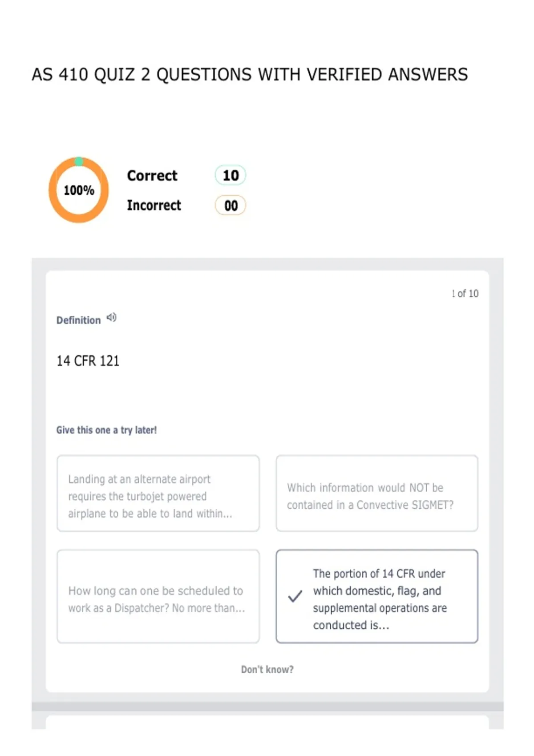Image resolution: width=534 pixels, height=756 pixels.
Task: Click the green dot on the progress ring
Action: [79, 161]
